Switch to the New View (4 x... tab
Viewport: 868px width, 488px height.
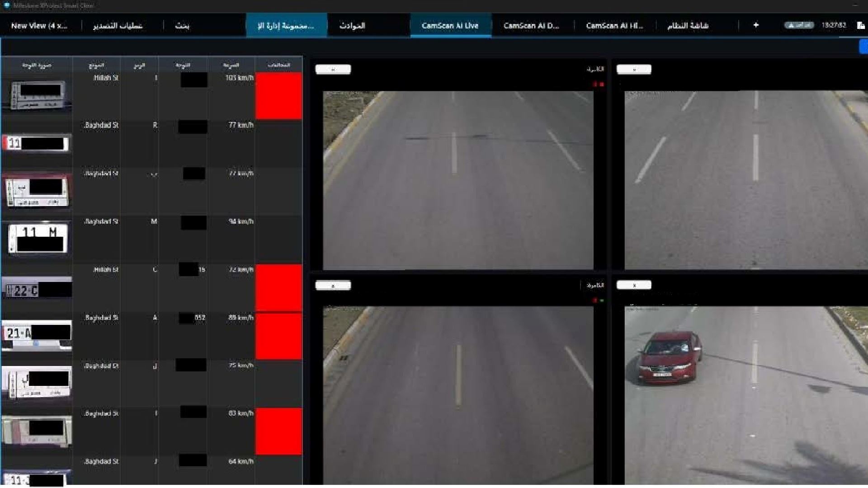point(39,26)
